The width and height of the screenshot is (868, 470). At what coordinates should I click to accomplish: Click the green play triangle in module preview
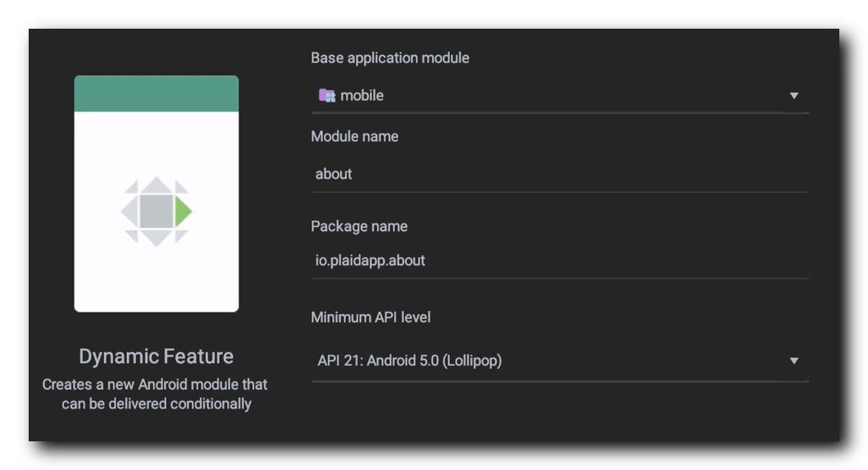pos(184,211)
